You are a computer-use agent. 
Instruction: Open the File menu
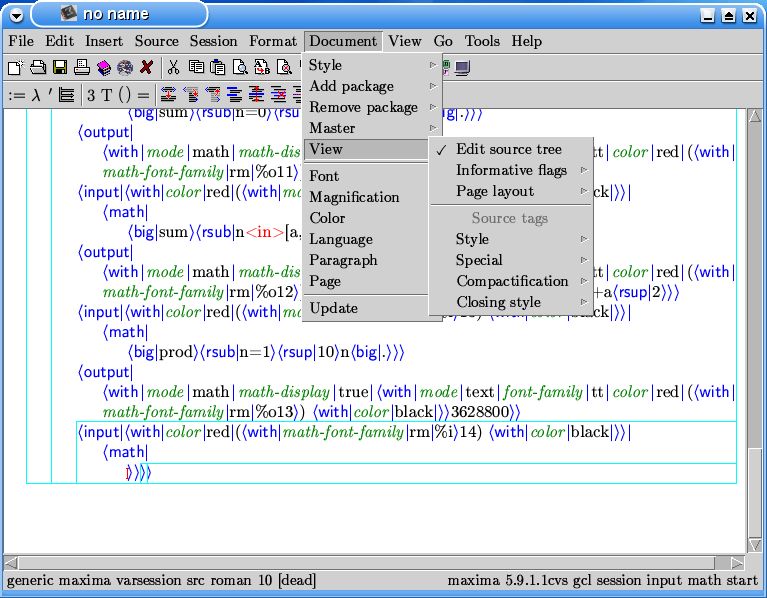coord(21,41)
